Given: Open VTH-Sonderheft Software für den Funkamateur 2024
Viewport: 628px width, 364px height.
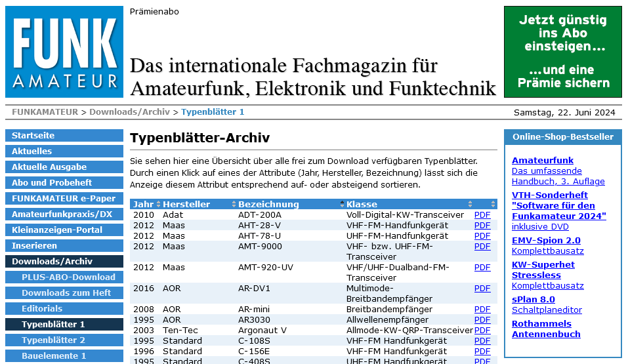Looking at the screenshot, I should (x=558, y=205).
